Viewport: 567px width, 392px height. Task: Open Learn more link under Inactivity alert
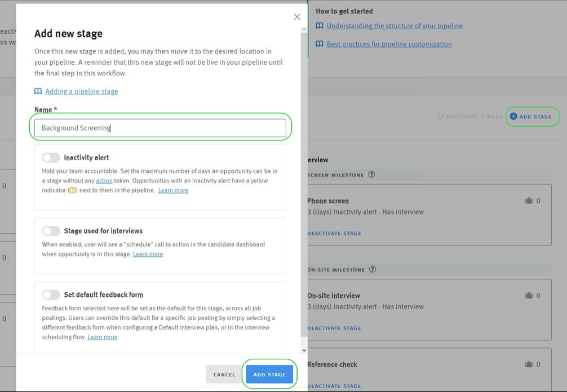tap(173, 190)
